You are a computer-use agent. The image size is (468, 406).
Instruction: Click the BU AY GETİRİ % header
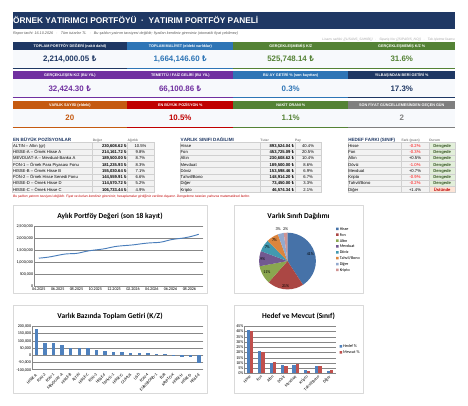point(290,75)
